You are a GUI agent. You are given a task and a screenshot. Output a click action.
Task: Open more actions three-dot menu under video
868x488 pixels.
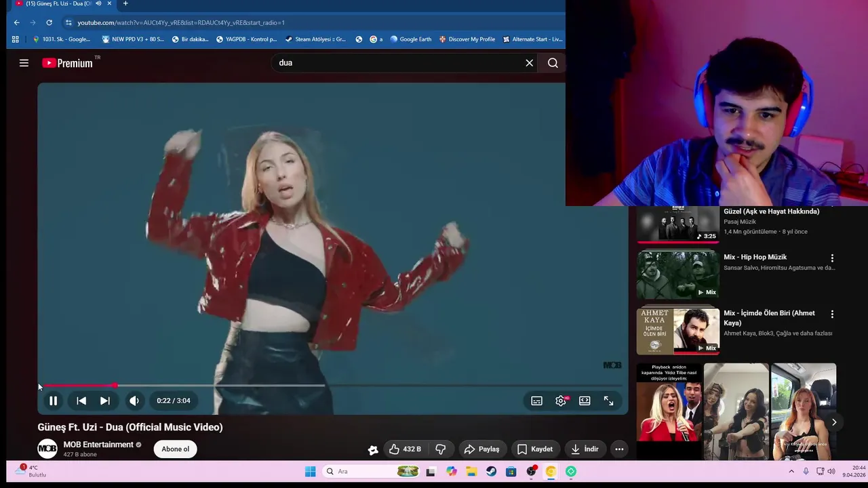pos(619,449)
